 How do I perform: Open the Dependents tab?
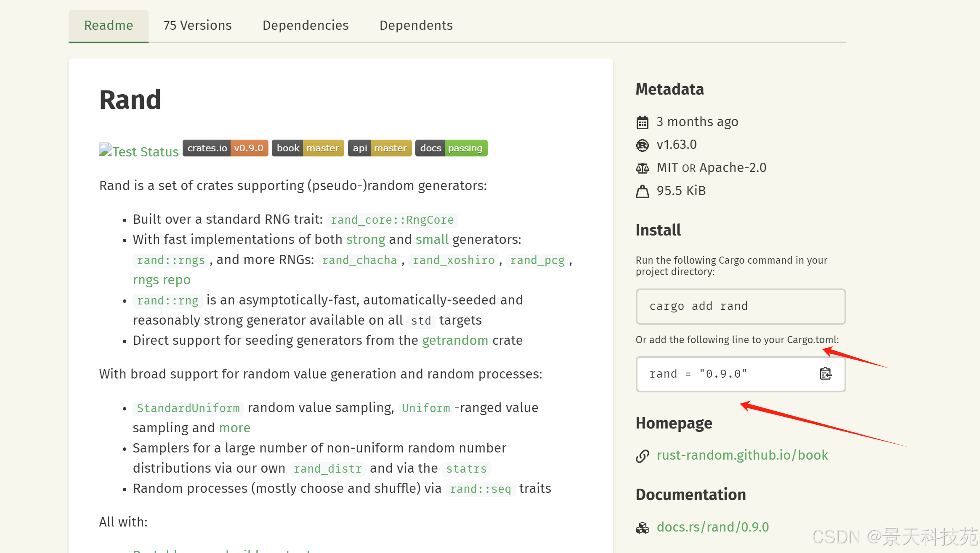click(x=416, y=26)
